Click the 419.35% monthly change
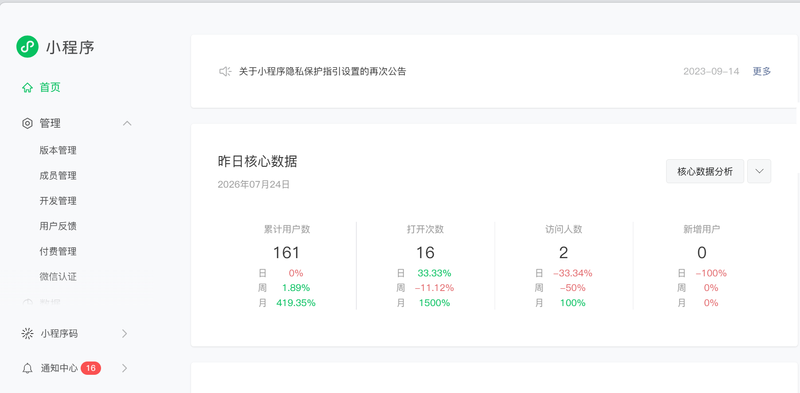 click(296, 303)
